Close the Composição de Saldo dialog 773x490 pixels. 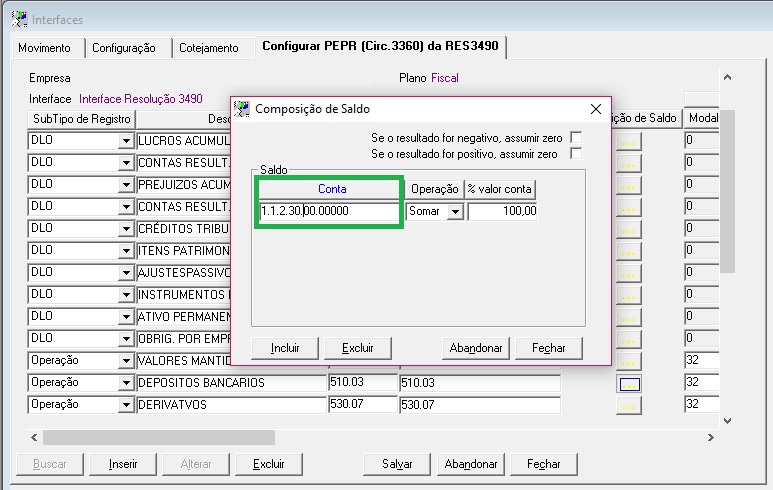coord(596,109)
